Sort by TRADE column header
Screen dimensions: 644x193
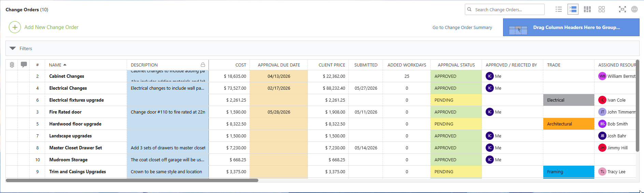554,65
